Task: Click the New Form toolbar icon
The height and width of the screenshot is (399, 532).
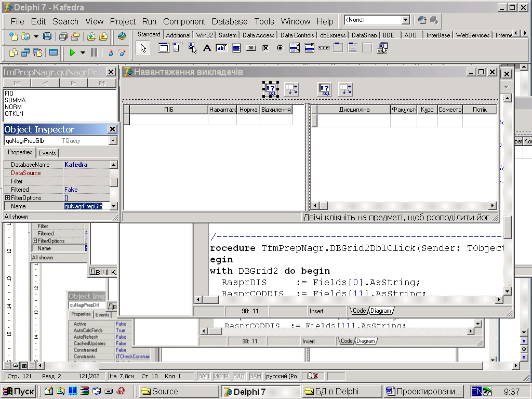Action: click(x=54, y=52)
